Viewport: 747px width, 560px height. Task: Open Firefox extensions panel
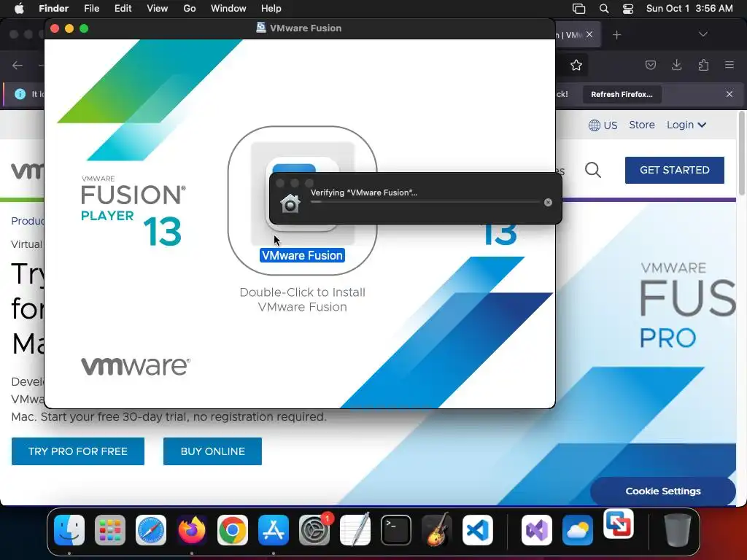point(703,65)
